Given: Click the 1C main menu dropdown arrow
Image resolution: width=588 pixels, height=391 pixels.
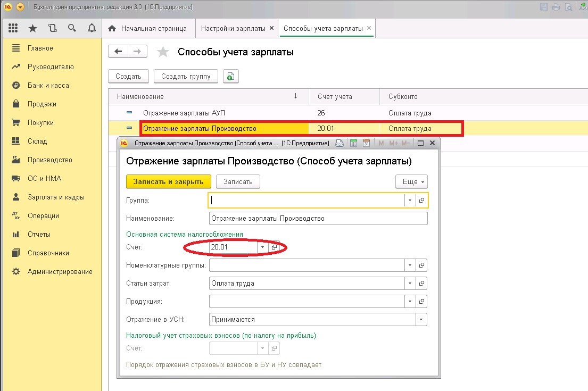Looking at the screenshot, I should 20,7.
